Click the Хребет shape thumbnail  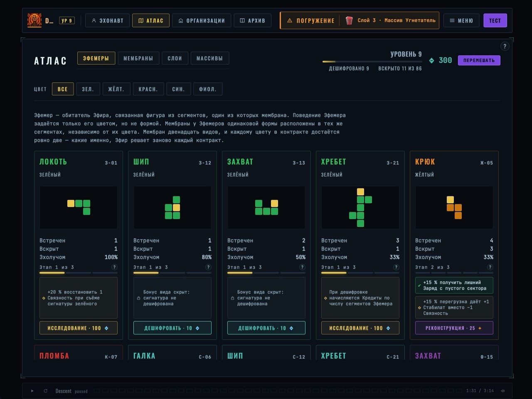point(360,208)
